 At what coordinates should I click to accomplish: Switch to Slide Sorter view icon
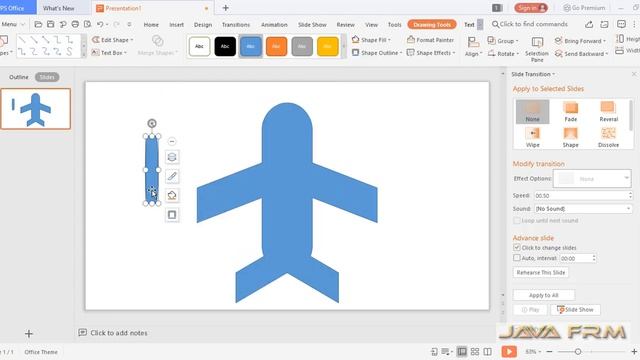(475, 351)
